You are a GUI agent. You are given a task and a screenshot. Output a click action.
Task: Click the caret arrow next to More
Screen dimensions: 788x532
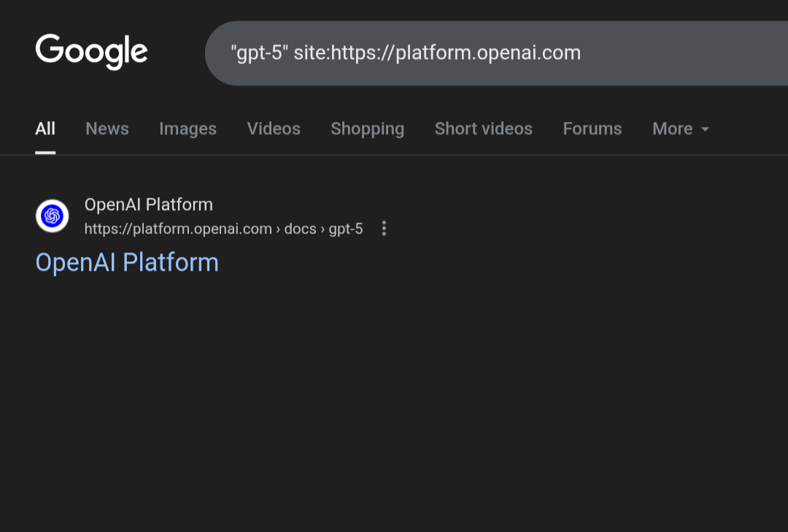tap(705, 129)
